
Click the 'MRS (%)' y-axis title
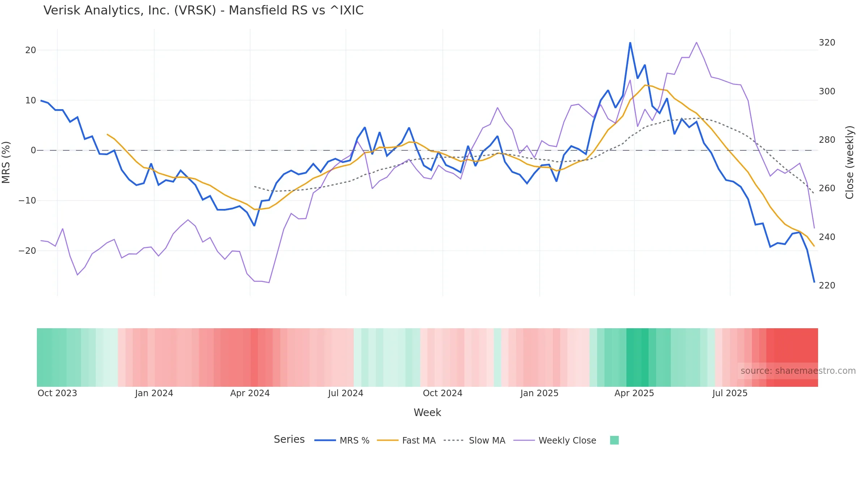coord(6,162)
